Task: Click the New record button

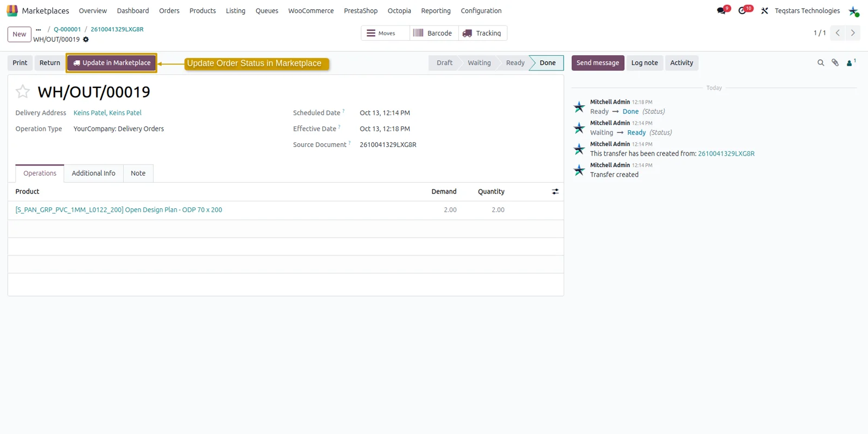Action: 20,34
